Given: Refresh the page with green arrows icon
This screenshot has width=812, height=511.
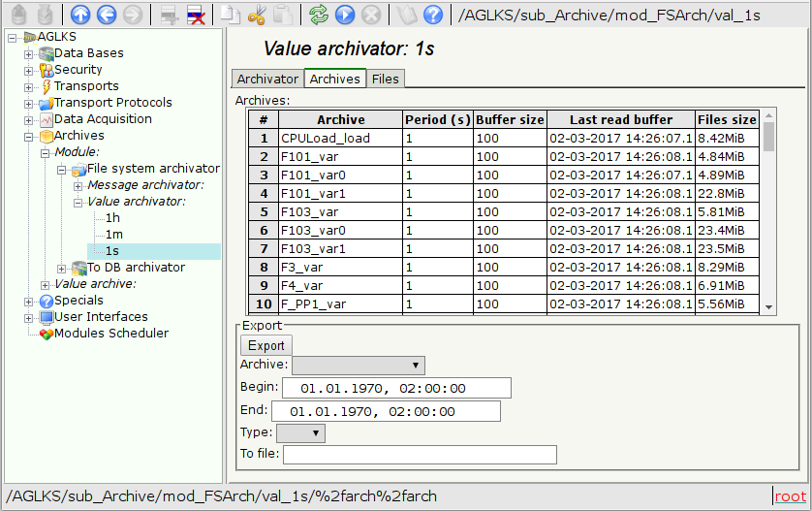Looking at the screenshot, I should [319, 15].
